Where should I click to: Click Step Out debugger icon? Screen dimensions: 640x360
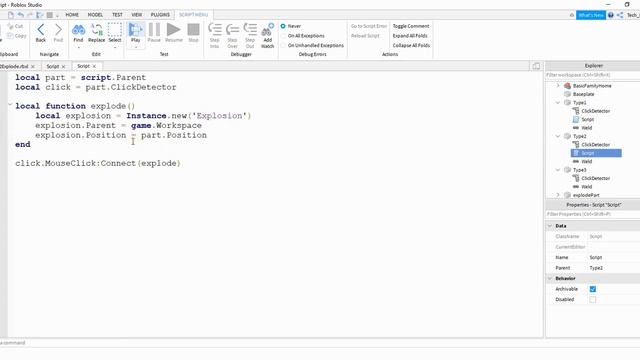250,35
